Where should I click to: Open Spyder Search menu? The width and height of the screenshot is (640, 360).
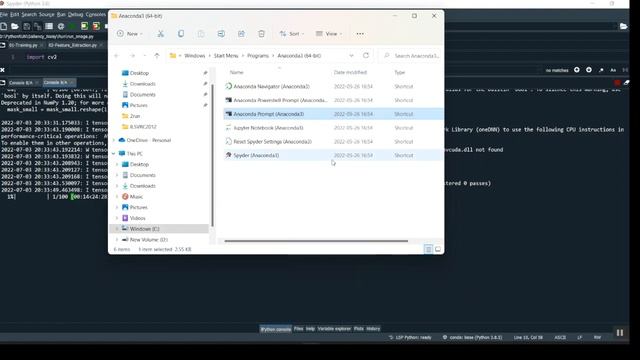29,14
